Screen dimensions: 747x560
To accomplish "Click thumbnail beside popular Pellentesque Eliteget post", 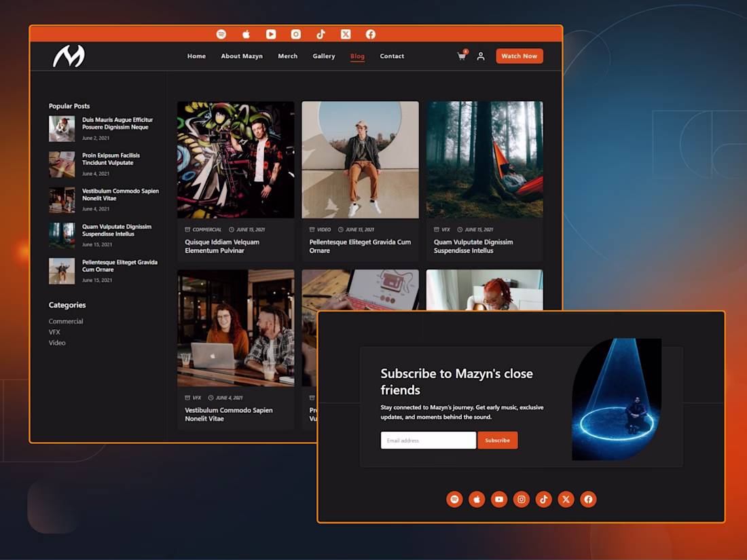I will (62, 271).
